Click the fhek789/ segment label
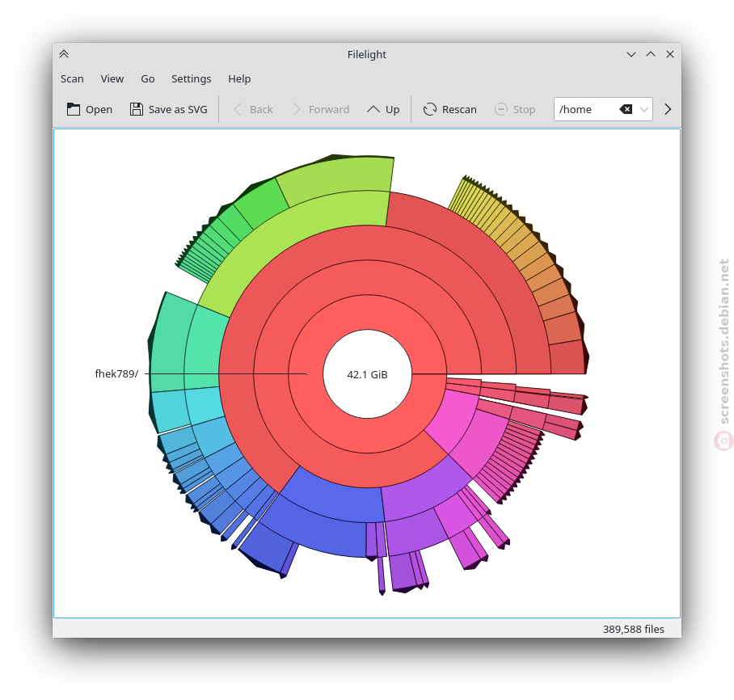The image size is (734, 700). pyautogui.click(x=116, y=373)
